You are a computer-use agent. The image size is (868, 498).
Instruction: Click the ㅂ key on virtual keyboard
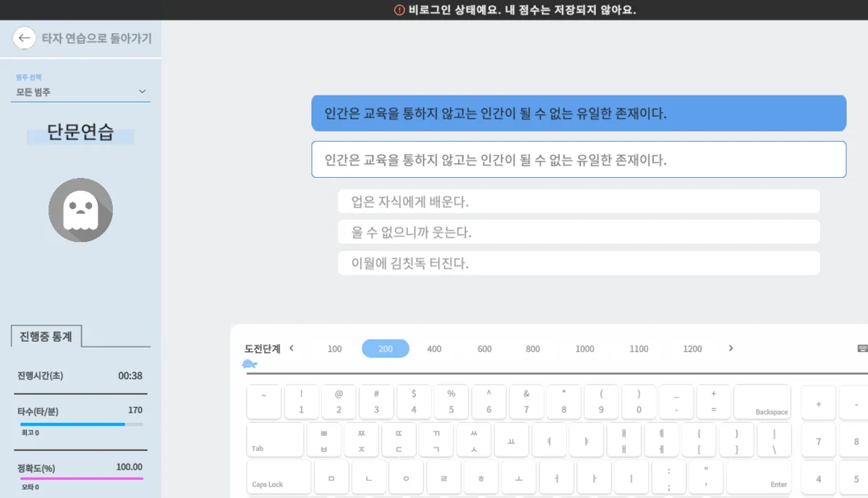click(324, 439)
